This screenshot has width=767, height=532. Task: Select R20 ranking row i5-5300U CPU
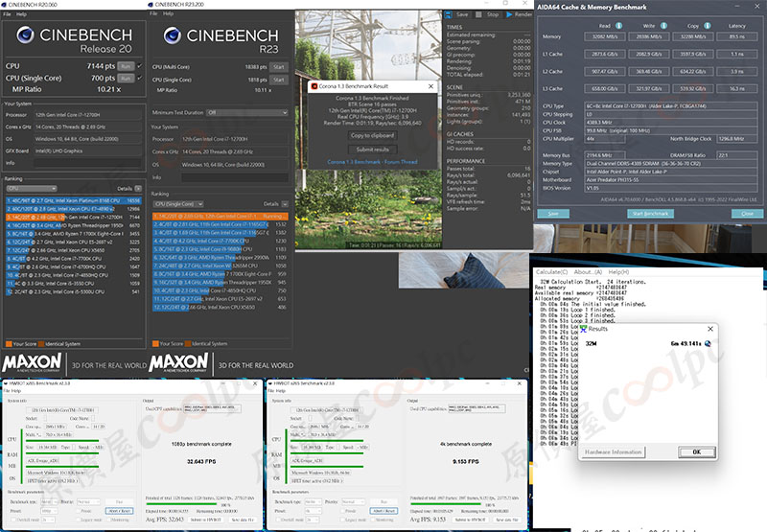coord(74,292)
